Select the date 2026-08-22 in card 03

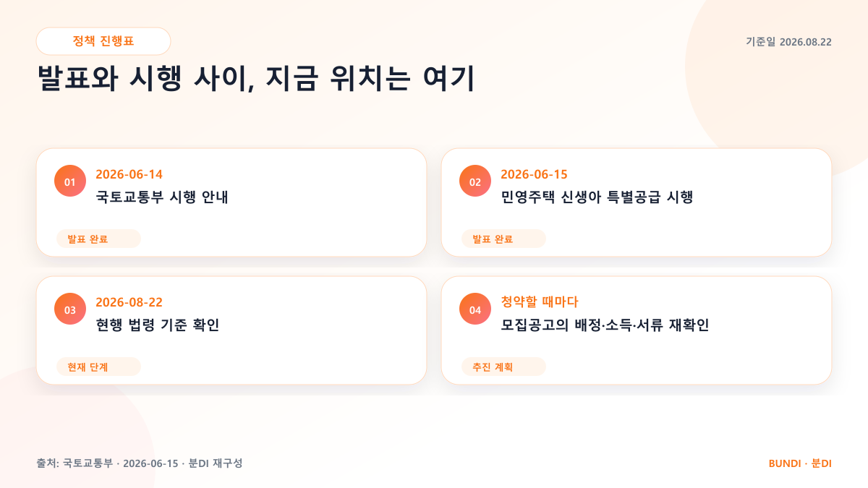click(x=129, y=302)
